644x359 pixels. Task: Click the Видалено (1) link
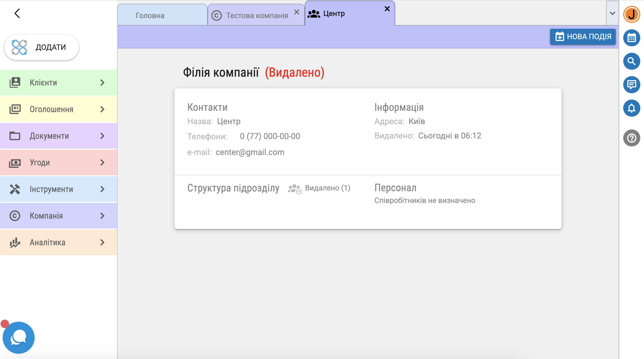click(x=327, y=188)
